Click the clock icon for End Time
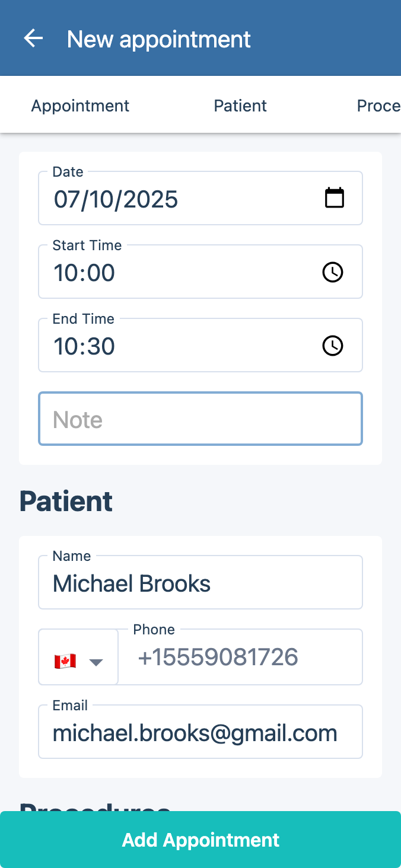This screenshot has width=401, height=868. 332,346
